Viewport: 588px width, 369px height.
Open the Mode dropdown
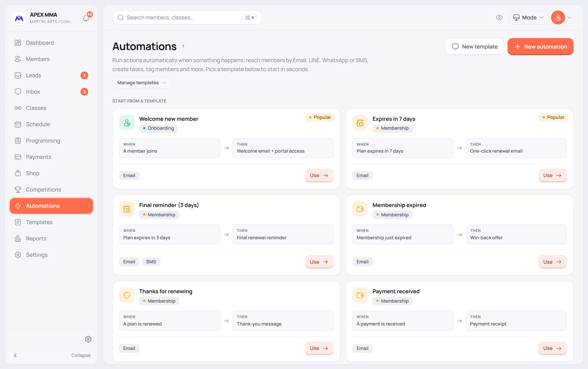tap(528, 17)
